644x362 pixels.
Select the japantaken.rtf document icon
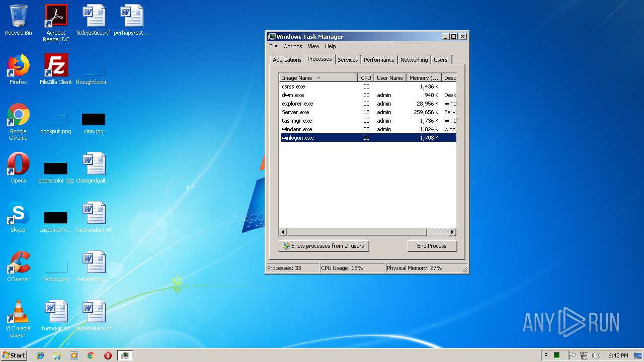94,316
